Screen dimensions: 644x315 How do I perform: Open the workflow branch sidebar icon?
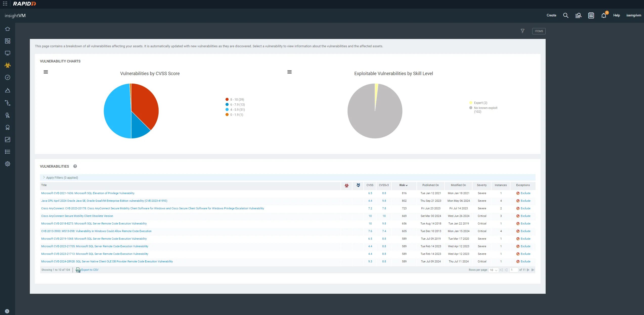[x=8, y=103]
